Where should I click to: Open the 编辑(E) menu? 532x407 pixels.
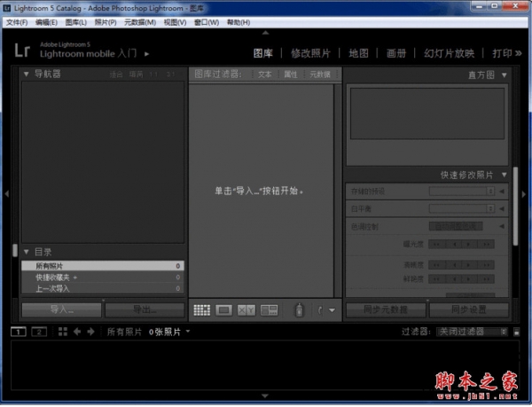[46, 22]
